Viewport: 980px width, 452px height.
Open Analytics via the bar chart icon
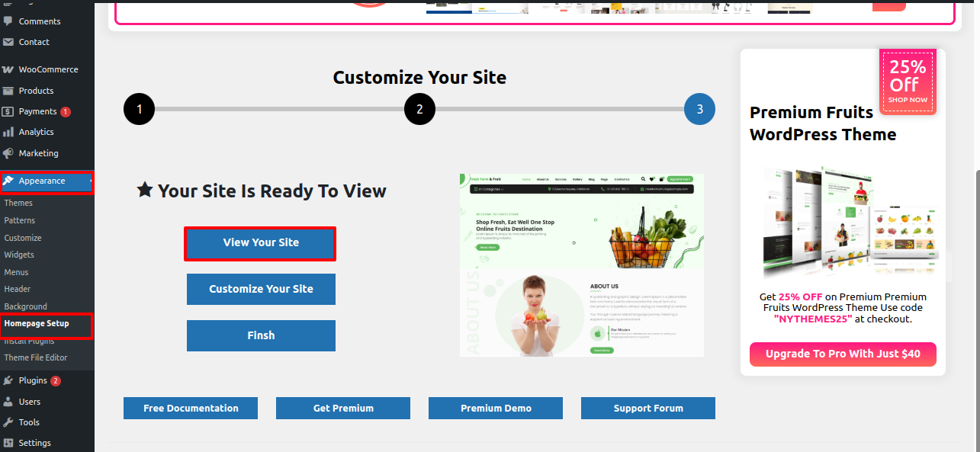pyautogui.click(x=8, y=132)
